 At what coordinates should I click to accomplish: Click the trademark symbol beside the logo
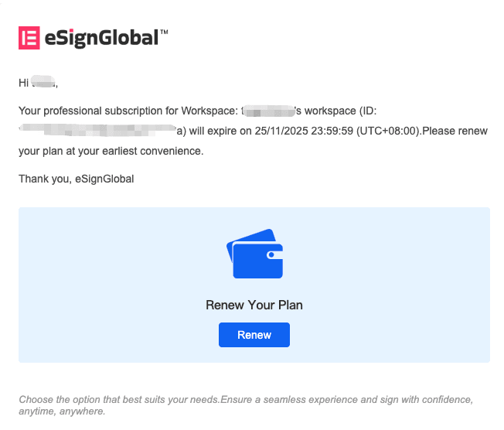point(163,33)
